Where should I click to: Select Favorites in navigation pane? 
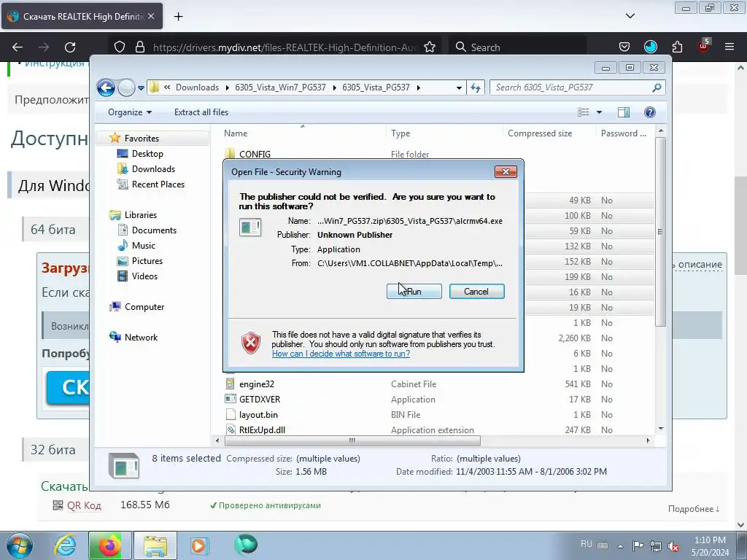pyautogui.click(x=142, y=139)
